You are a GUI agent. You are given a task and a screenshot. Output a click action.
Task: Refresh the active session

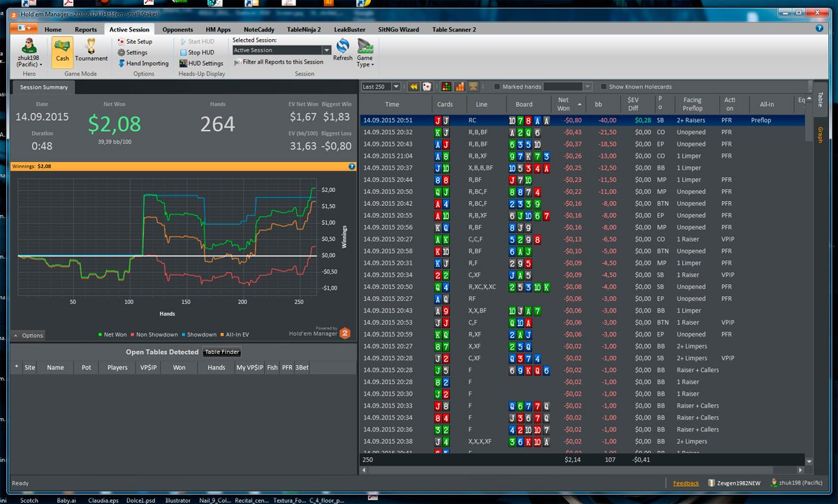343,50
